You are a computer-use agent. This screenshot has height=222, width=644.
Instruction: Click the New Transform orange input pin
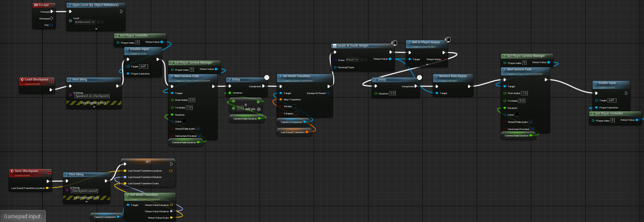281,100
